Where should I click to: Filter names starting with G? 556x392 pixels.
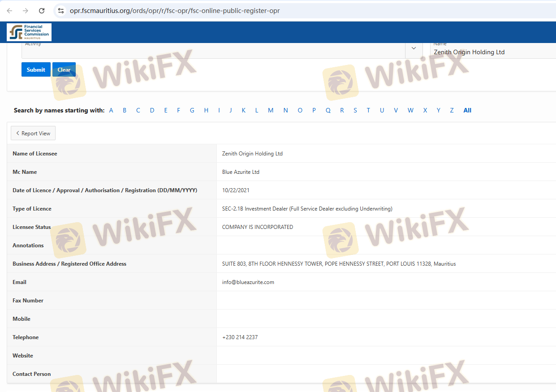192,110
